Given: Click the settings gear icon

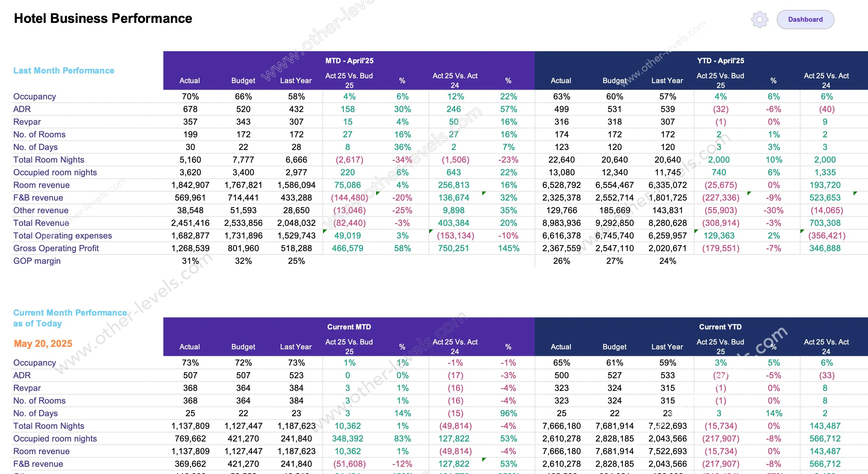Looking at the screenshot, I should (759, 20).
